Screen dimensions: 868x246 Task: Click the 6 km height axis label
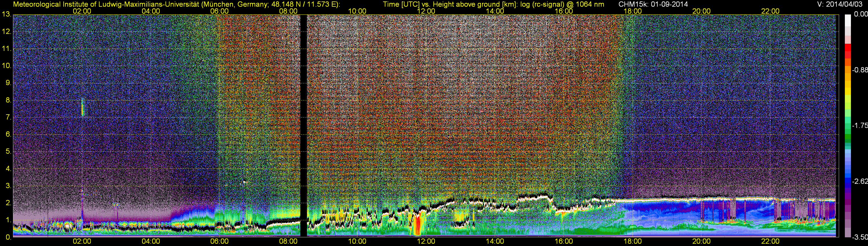click(8, 135)
